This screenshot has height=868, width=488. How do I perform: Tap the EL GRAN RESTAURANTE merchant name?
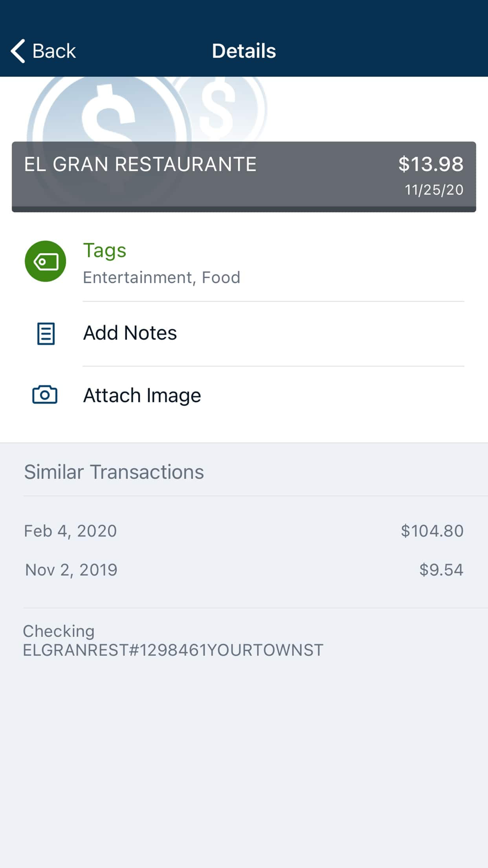click(x=140, y=165)
